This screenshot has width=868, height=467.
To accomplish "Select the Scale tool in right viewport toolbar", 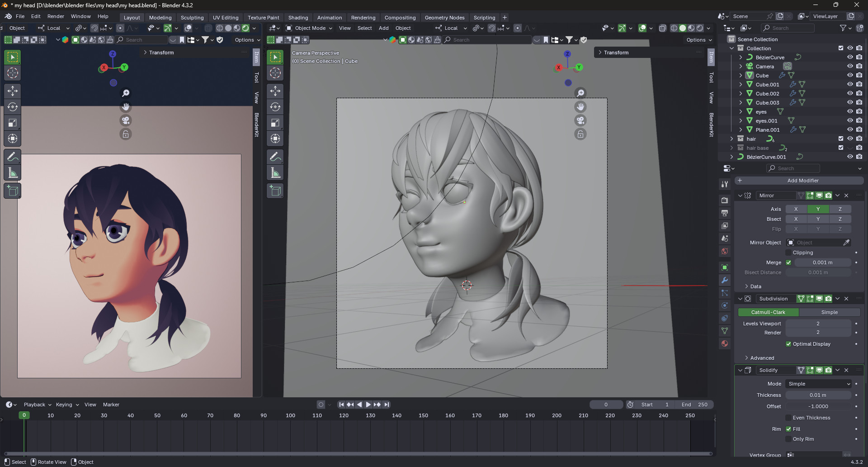I will pyautogui.click(x=275, y=123).
